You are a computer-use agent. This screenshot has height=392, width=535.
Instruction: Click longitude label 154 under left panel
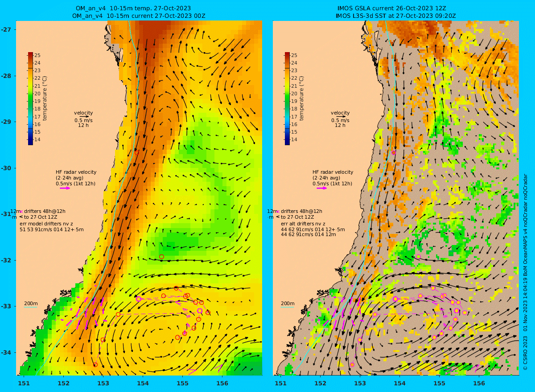(143, 383)
